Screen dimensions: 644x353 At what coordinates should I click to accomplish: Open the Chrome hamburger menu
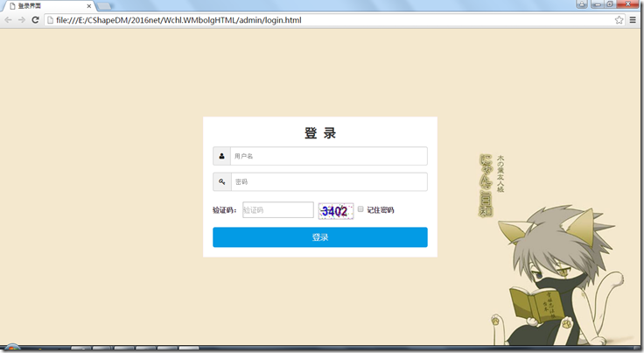coord(633,20)
